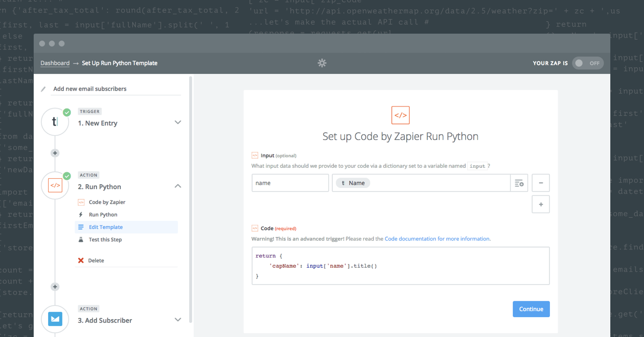Click the pencil icon beside the Zap name
Screen dimensions: 644x337
[x=43, y=89]
